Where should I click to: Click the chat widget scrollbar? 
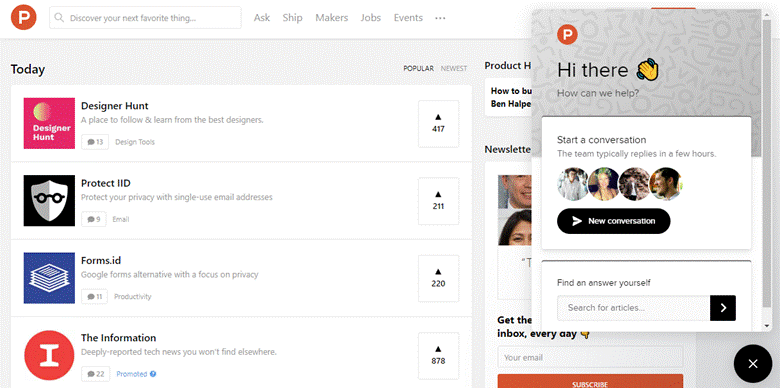(766, 164)
